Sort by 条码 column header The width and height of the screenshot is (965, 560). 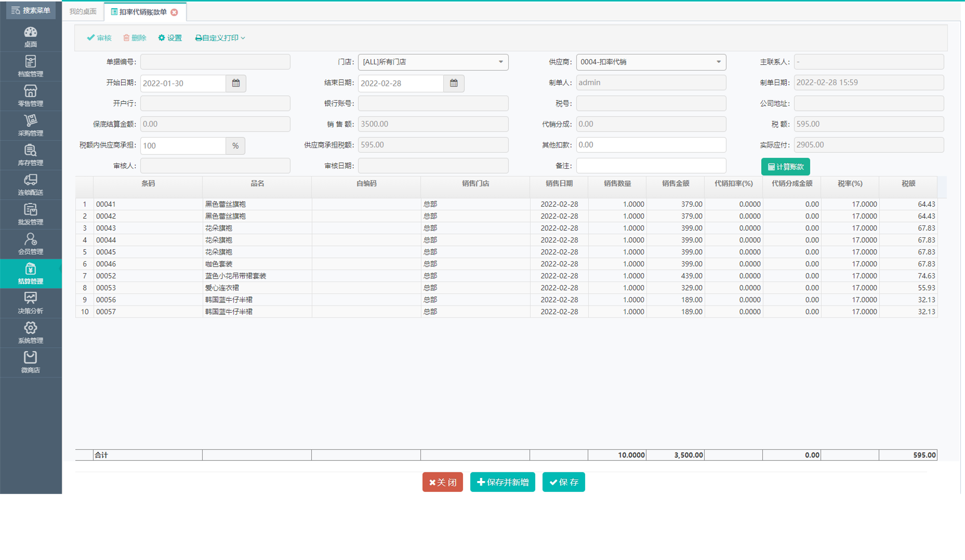click(x=148, y=184)
